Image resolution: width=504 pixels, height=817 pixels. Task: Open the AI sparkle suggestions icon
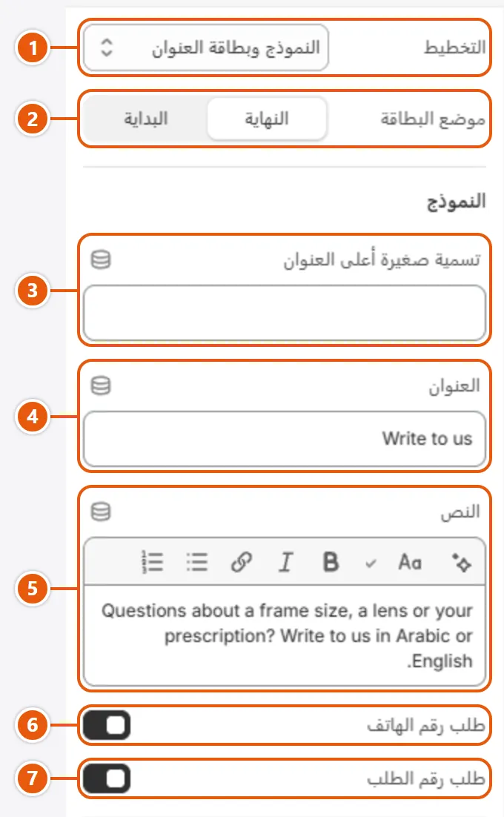pos(461,562)
